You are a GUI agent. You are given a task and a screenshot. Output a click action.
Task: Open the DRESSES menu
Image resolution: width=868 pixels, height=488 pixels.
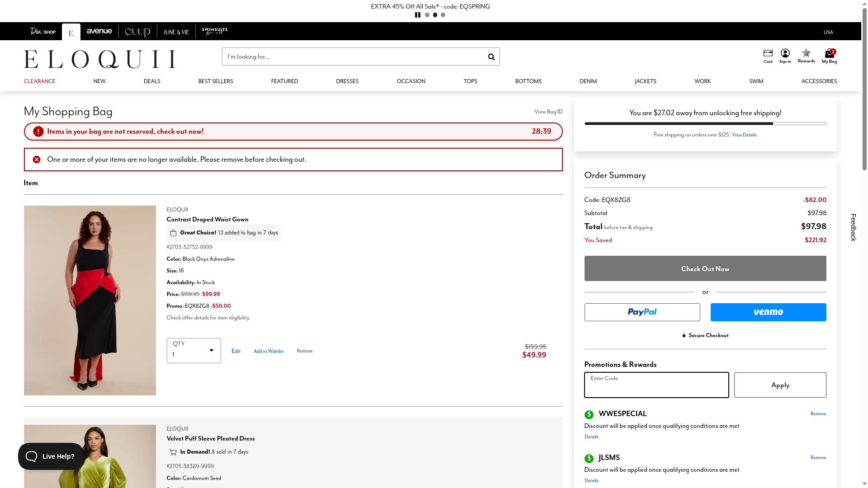347,81
